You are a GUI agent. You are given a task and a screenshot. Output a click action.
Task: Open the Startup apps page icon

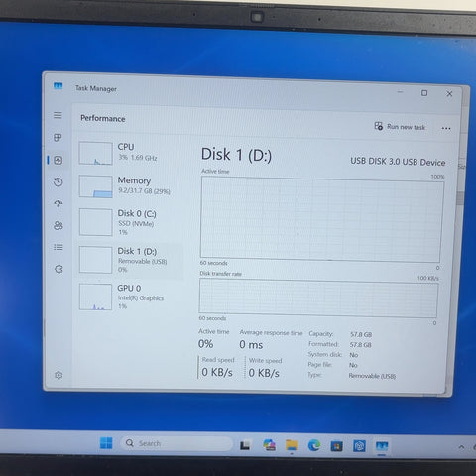pyautogui.click(x=59, y=203)
